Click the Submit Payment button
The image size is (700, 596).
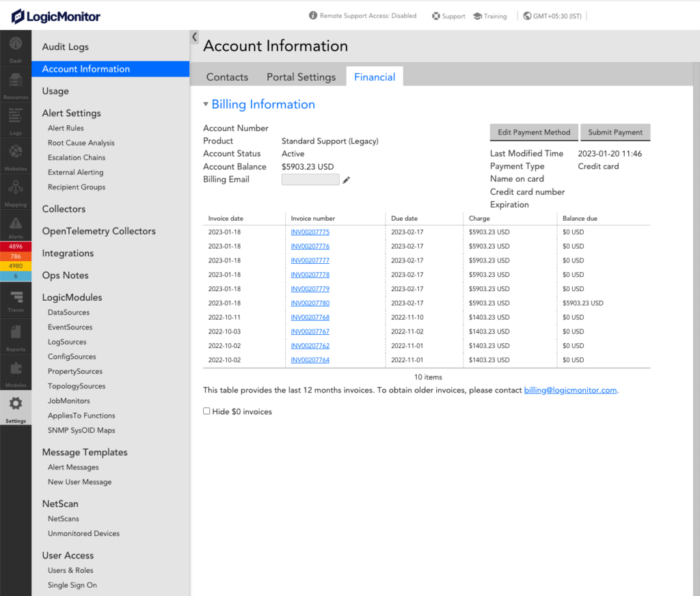click(615, 132)
